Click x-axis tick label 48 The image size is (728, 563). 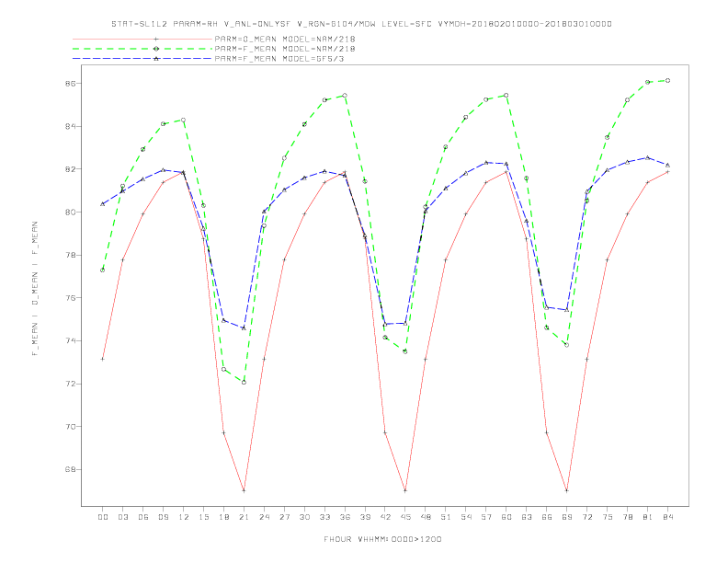(426, 517)
